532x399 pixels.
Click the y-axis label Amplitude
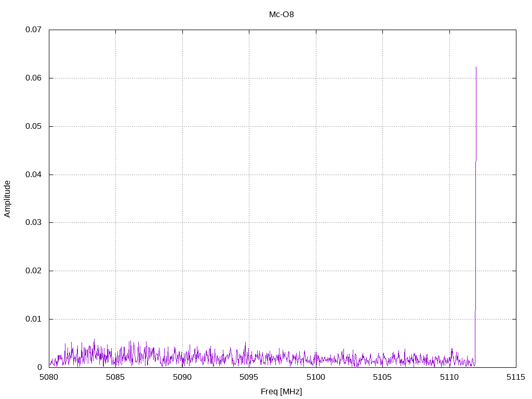(x=7, y=199)
